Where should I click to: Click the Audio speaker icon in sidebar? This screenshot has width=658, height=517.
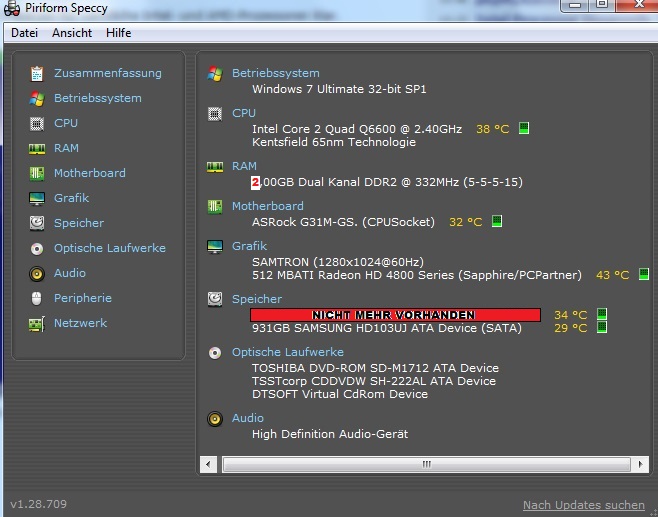[x=37, y=274]
